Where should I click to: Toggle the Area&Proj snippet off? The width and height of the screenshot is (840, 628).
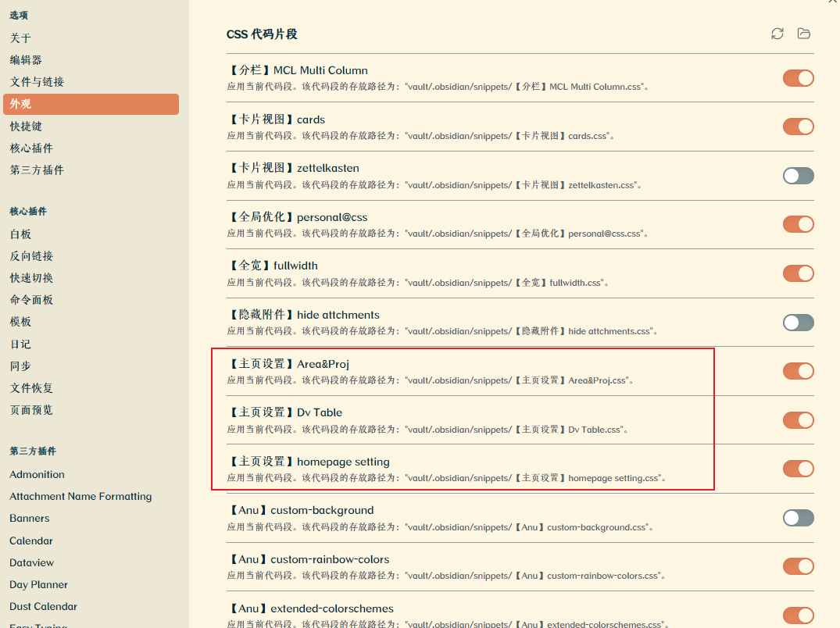799,371
